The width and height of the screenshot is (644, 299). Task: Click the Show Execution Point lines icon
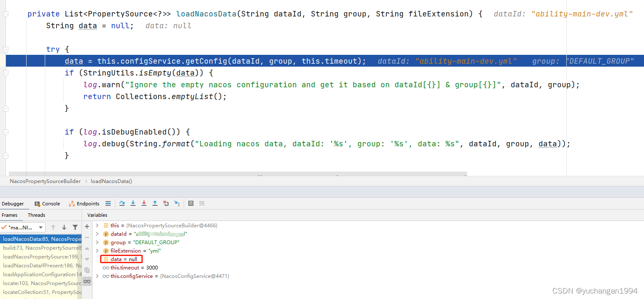[x=108, y=203]
